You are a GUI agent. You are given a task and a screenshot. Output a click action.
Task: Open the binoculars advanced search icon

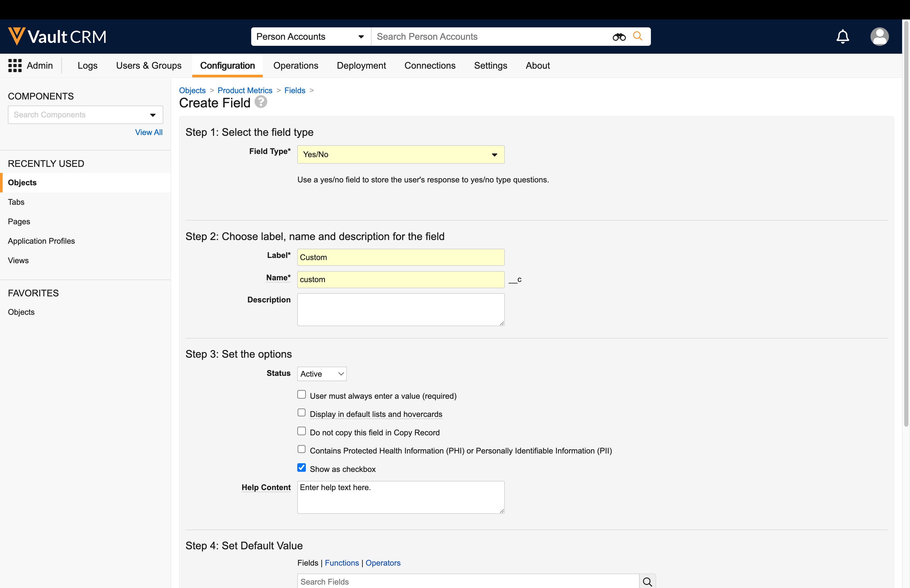click(x=619, y=37)
